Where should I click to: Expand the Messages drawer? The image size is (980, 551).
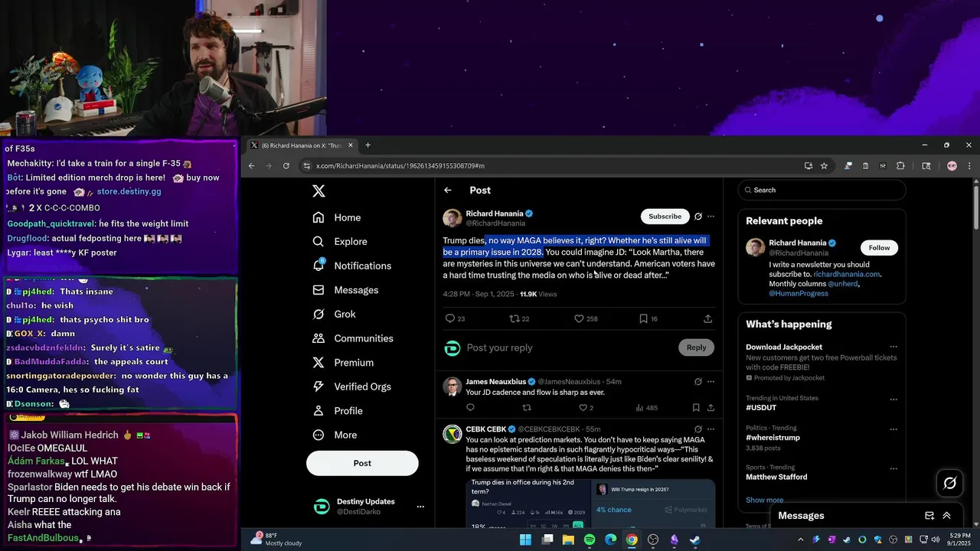pos(946,516)
